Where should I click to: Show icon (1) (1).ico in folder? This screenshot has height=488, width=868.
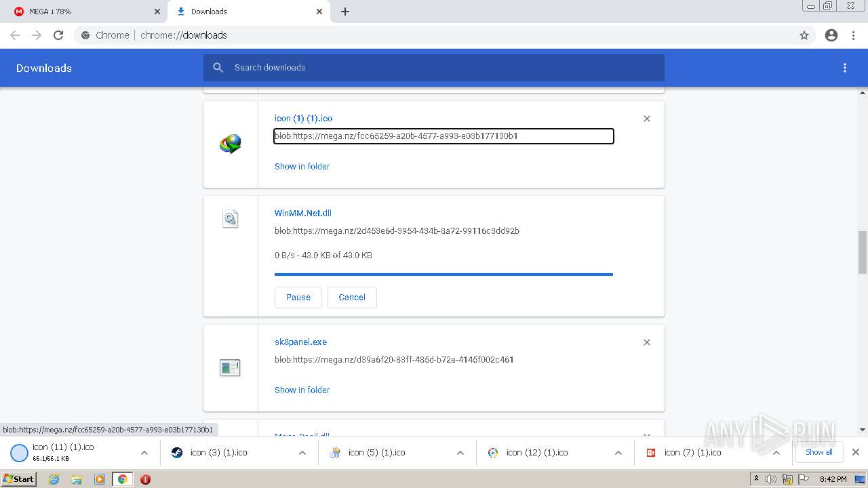[x=302, y=166]
